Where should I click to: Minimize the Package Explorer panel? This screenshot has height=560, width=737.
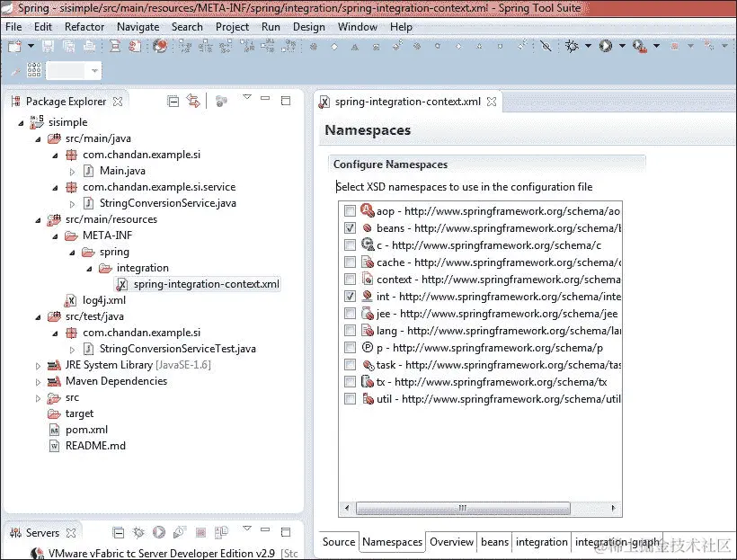click(265, 98)
